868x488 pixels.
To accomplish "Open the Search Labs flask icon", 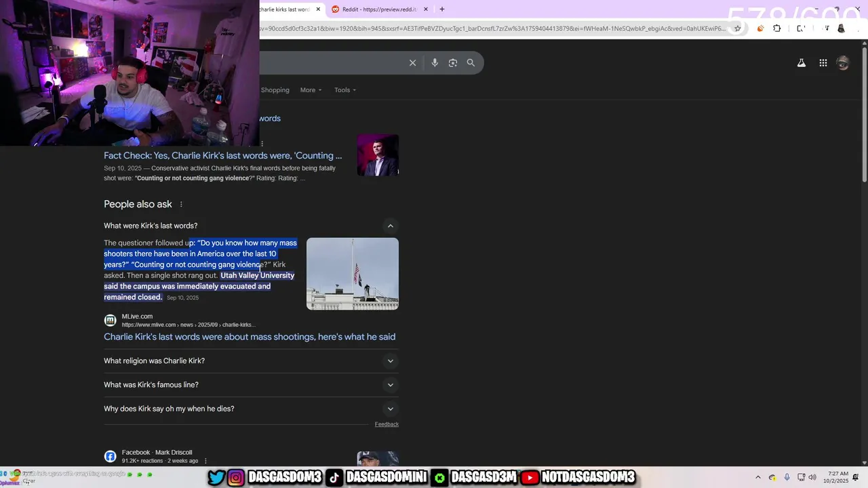I will [802, 63].
